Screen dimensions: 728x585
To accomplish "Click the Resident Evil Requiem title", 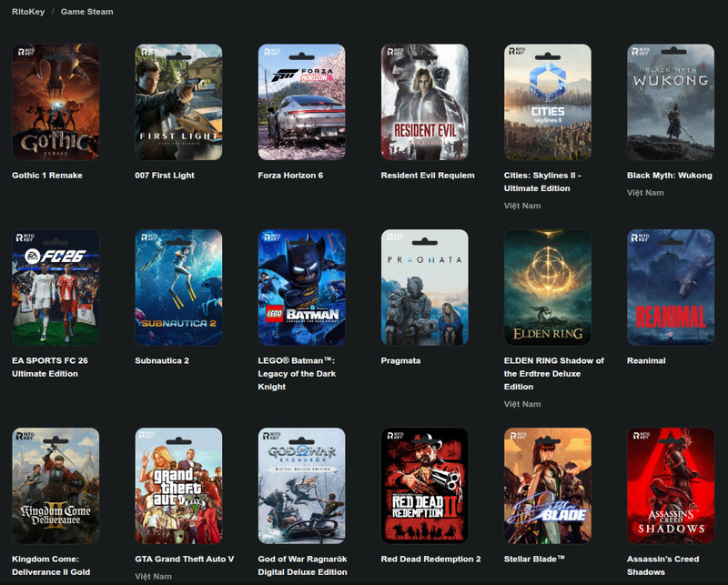I will coord(428,175).
